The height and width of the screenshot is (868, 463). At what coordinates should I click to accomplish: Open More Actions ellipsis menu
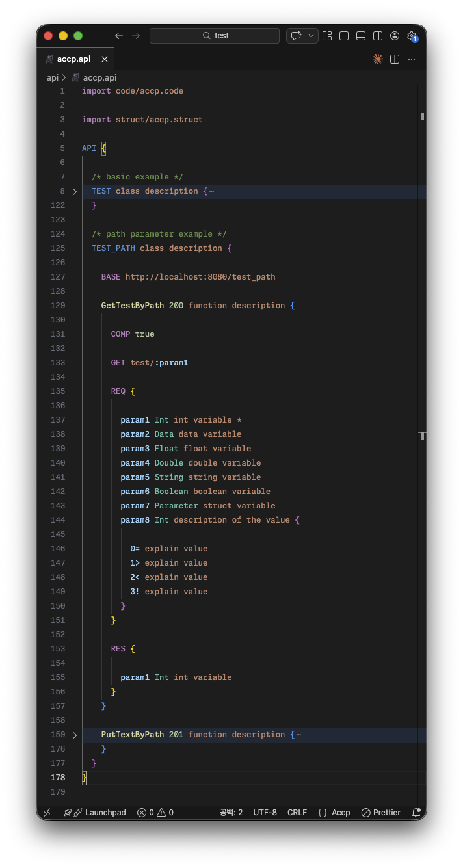click(x=412, y=59)
